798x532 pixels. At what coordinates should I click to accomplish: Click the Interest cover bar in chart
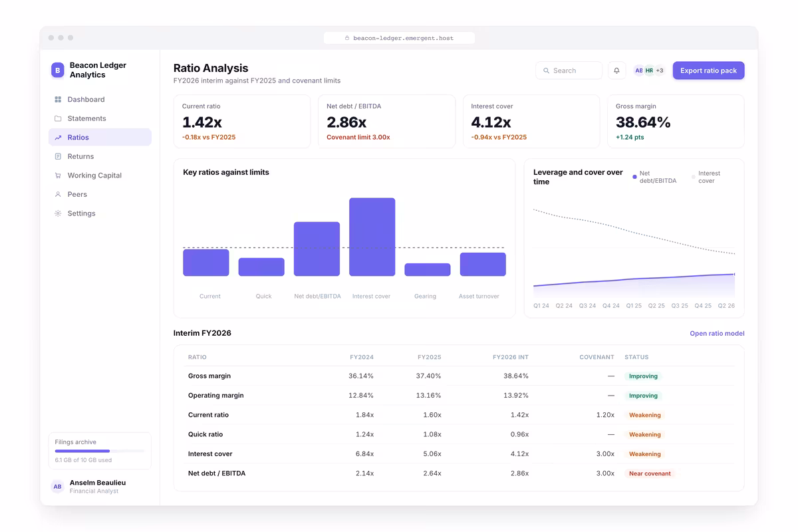point(372,237)
